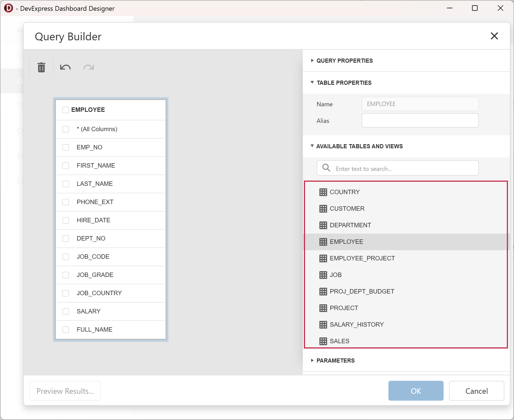The width and height of the screenshot is (514, 420).
Task: Click the SALARY_HISTORY table grid icon
Action: 323,325
